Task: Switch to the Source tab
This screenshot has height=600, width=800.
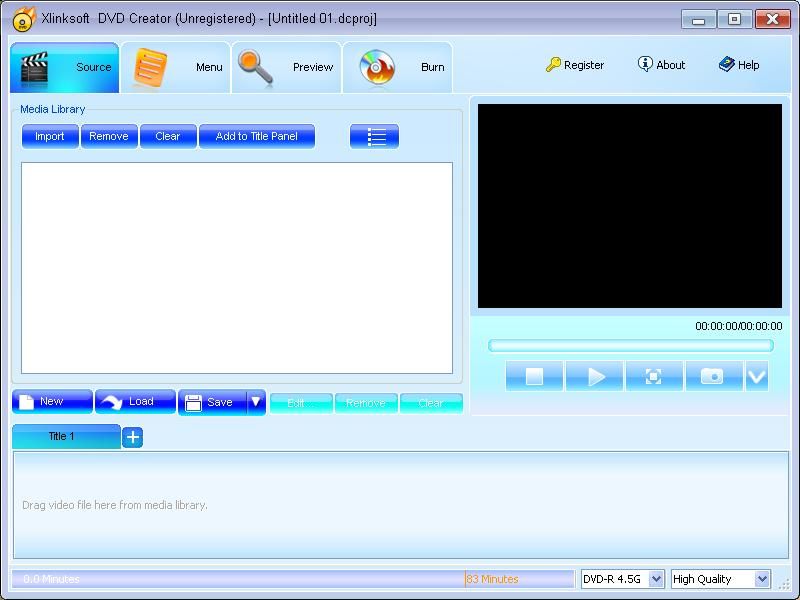Action: click(x=65, y=67)
